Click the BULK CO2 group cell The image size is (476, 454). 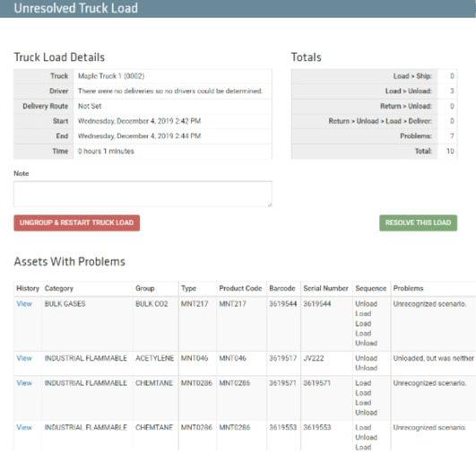coord(151,304)
